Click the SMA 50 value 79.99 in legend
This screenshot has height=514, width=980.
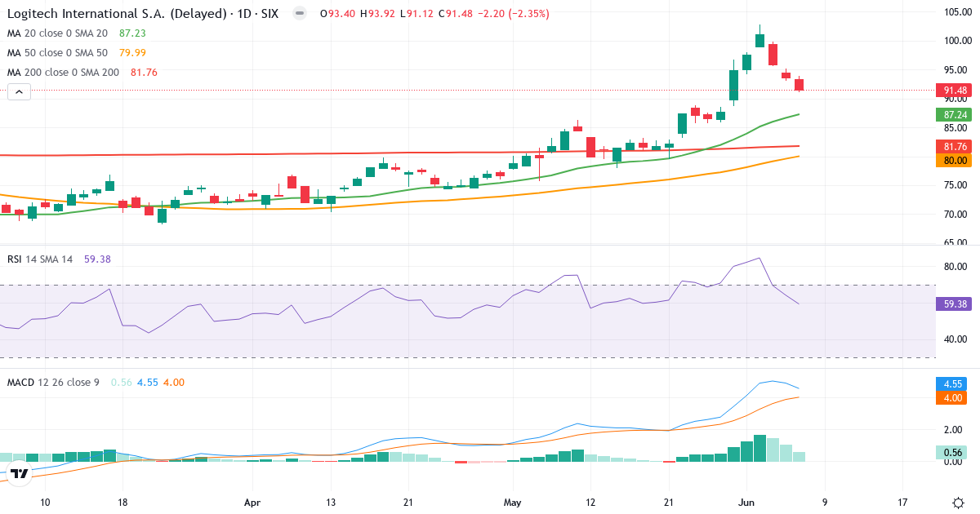132,53
